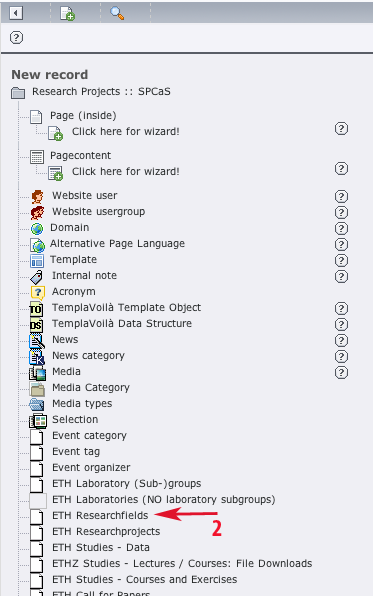Click the Acronym question bubble icon

pos(38,293)
